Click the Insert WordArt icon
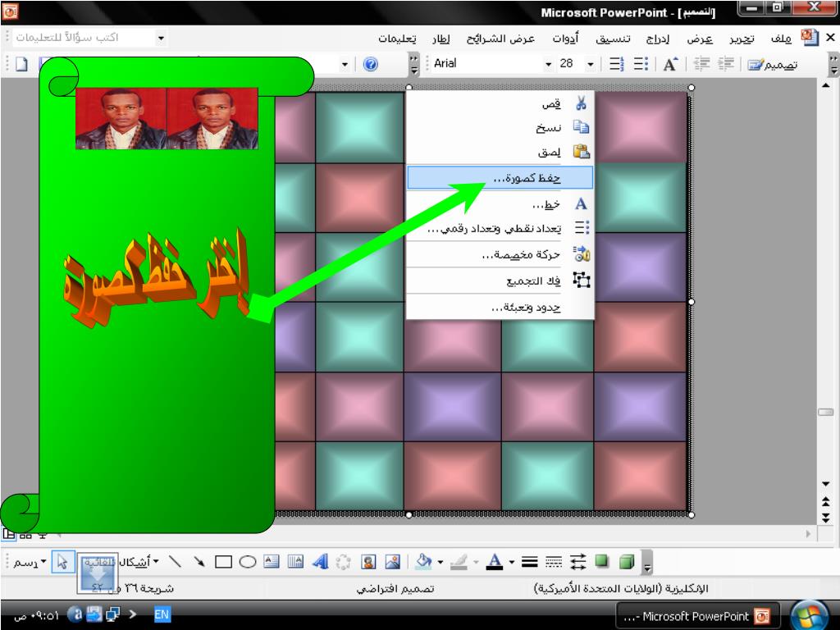This screenshot has width=840, height=630. pyautogui.click(x=320, y=562)
